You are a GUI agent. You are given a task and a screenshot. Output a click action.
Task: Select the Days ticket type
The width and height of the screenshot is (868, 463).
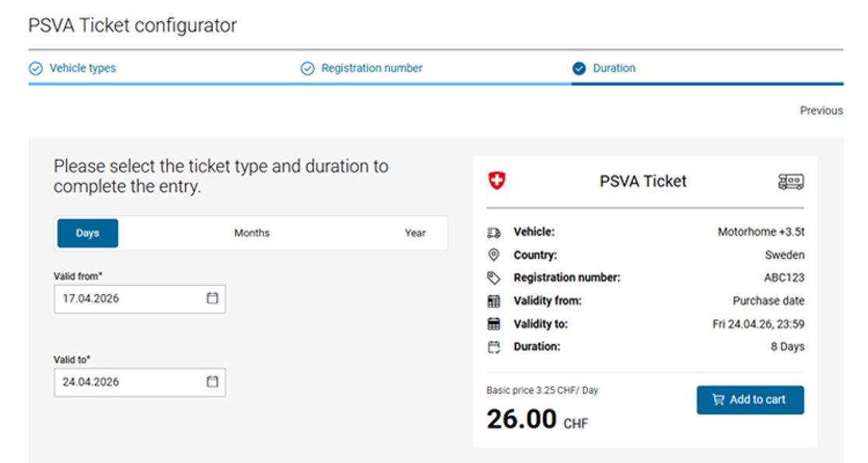87,233
